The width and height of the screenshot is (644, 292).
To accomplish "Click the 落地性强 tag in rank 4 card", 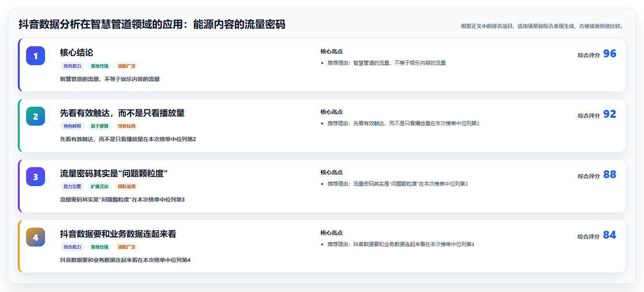I will pyautogui.click(x=100, y=247).
